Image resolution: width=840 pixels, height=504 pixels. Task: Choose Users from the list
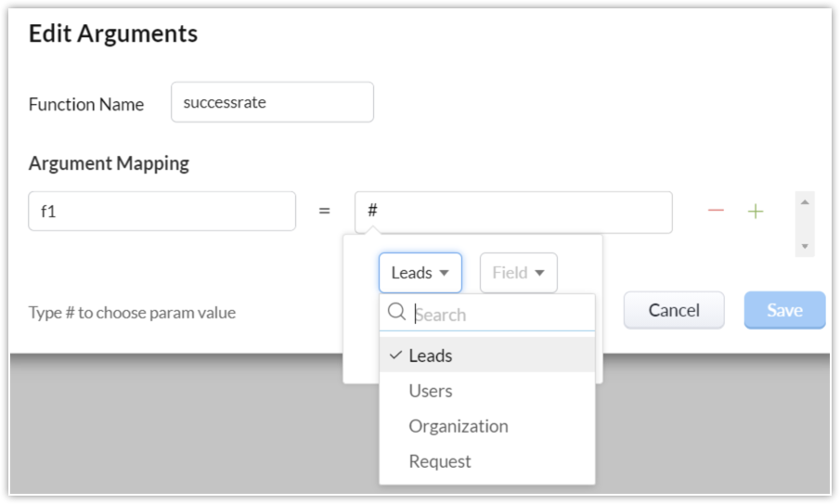click(431, 391)
